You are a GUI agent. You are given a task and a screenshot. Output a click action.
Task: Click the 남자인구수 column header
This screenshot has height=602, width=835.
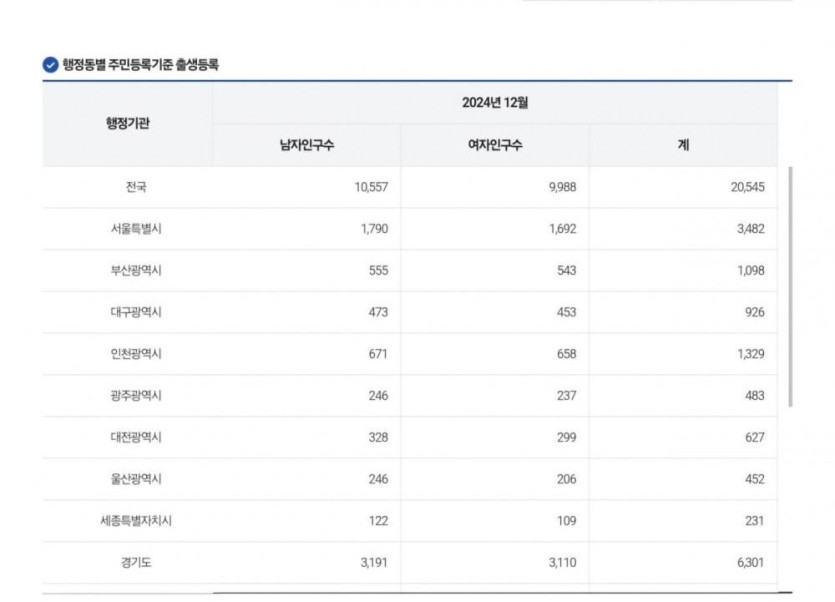point(307,145)
